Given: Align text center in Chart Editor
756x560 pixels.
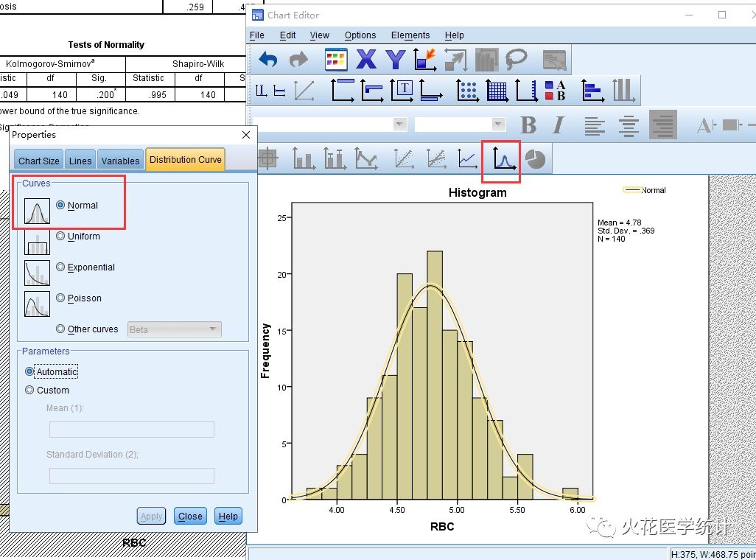Looking at the screenshot, I should (x=629, y=125).
